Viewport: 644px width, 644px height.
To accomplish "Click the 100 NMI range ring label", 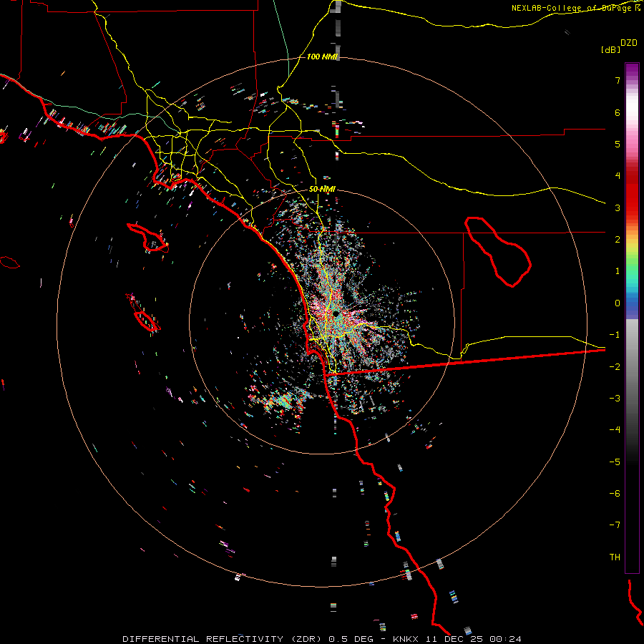I will tap(323, 57).
